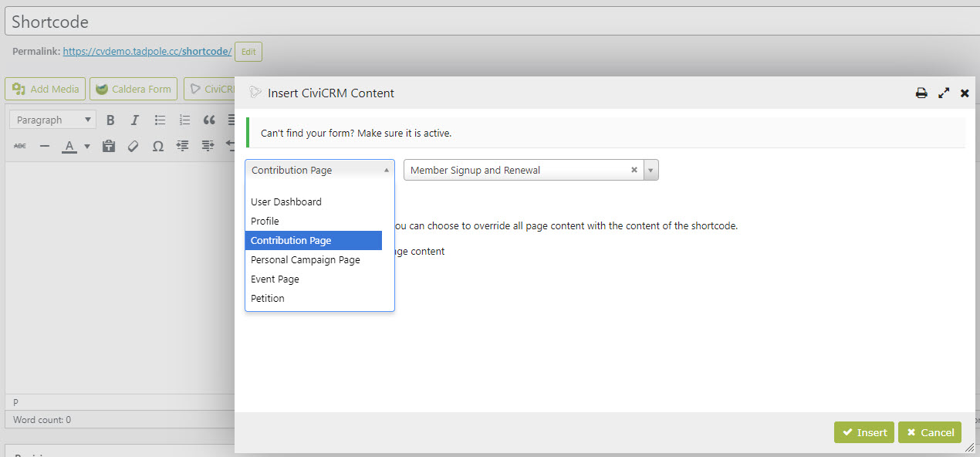Click the Cancel button

[930, 432]
